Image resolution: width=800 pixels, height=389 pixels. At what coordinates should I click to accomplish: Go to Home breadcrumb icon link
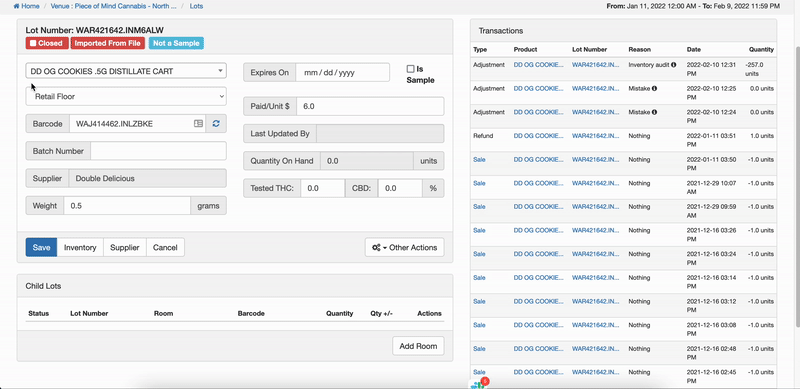[26, 7]
